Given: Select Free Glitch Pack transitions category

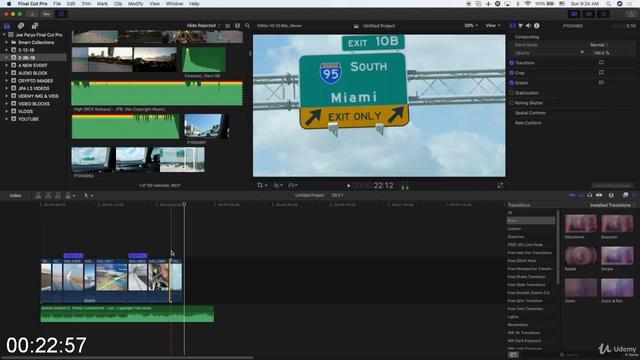Looking at the screenshot, I should (x=521, y=260).
